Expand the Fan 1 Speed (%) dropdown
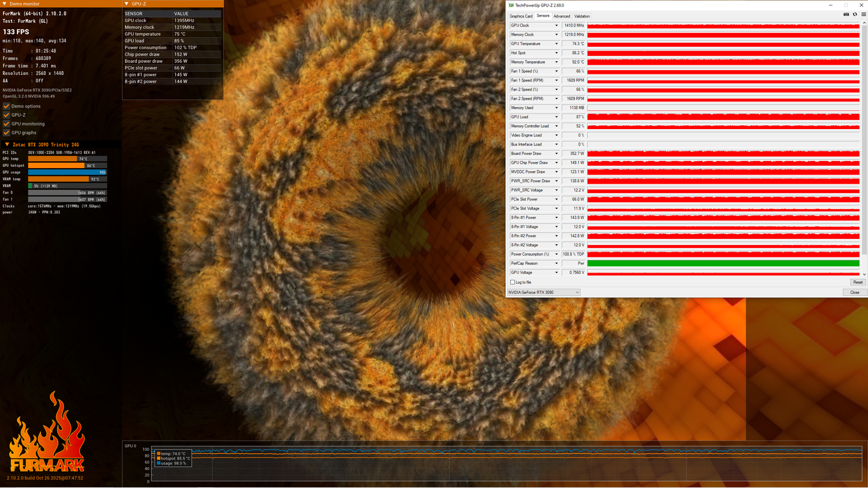Image resolution: width=868 pixels, height=488 pixels. (x=556, y=71)
